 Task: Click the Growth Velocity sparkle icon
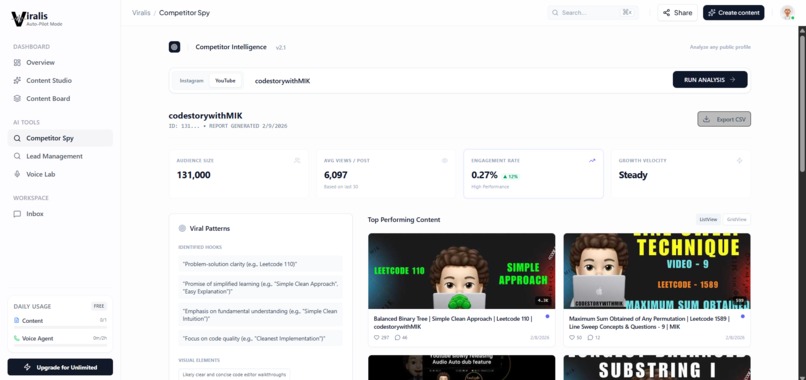click(739, 160)
